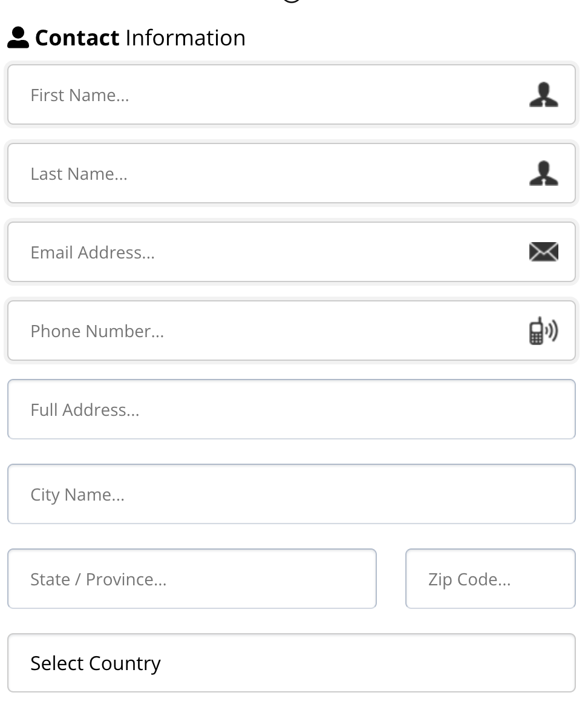588x707 pixels.
Task: Select the State / Province field
Action: pos(192,579)
